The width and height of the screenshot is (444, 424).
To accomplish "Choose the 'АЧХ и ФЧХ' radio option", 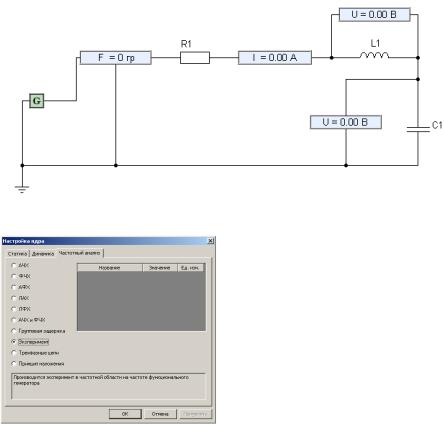I will pyautogui.click(x=14, y=320).
